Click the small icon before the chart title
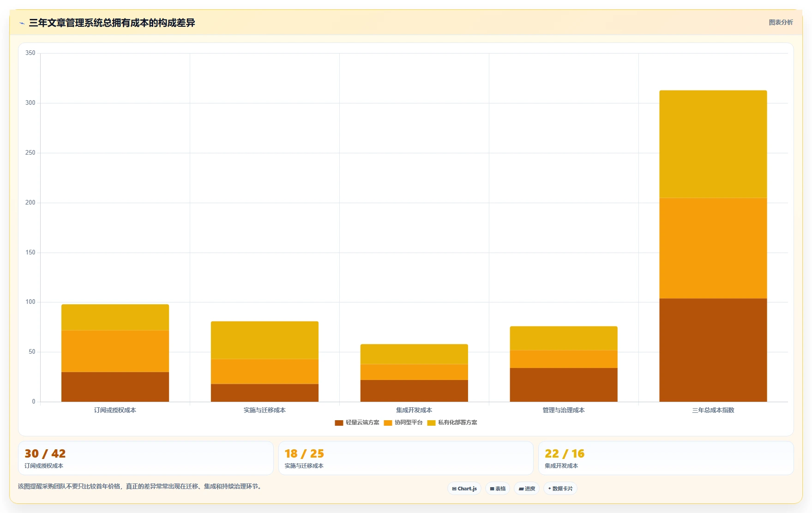The image size is (812, 513). click(22, 23)
